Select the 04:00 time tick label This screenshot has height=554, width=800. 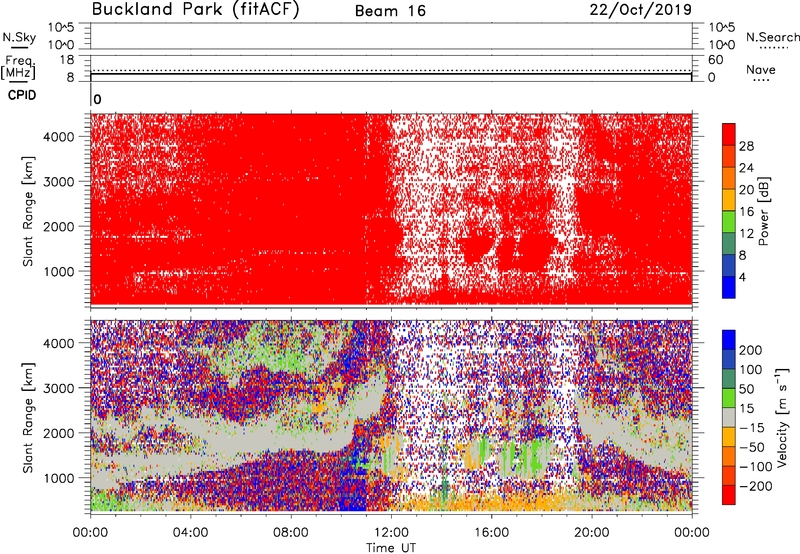point(191,533)
